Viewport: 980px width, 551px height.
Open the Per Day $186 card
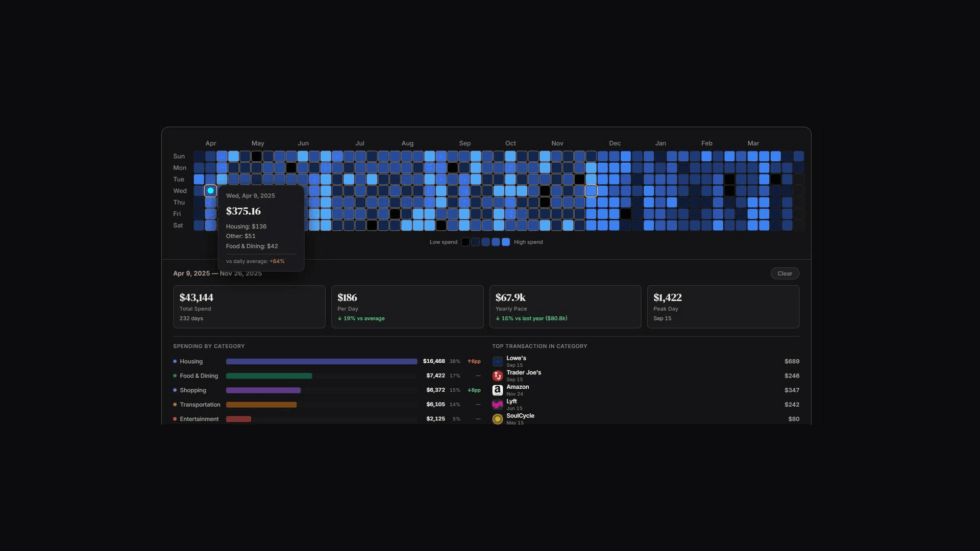pos(407,307)
